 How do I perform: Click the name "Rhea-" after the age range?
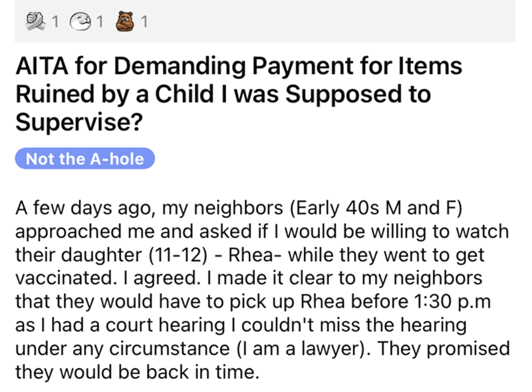pyautogui.click(x=249, y=256)
